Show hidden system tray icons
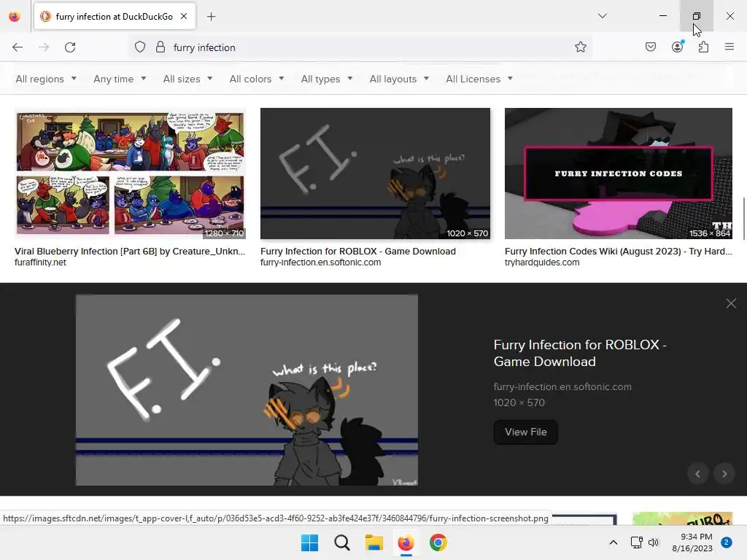The height and width of the screenshot is (560, 747). tap(614, 542)
